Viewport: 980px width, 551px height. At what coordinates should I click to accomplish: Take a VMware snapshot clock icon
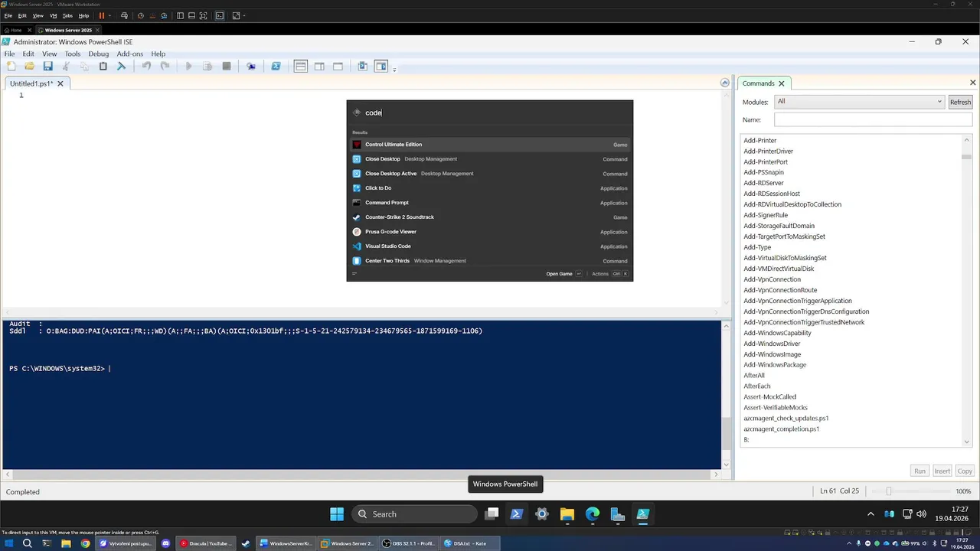coord(140,15)
